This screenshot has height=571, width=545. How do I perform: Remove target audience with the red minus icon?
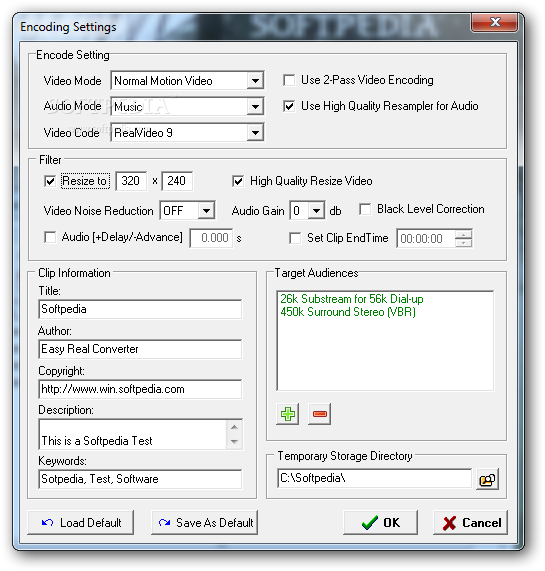[x=319, y=414]
